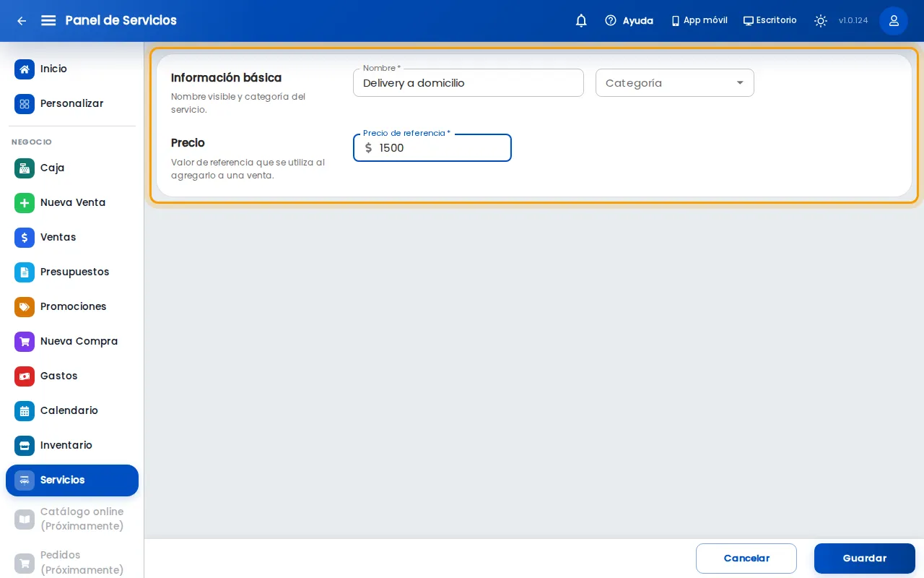Screen dimensions: 924x578
Task: Click the Calendario calendar icon
Action: point(25,411)
